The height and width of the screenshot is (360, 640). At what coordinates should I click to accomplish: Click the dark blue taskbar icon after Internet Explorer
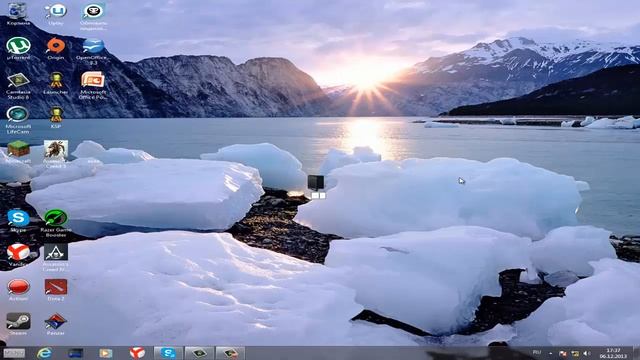(x=76, y=353)
